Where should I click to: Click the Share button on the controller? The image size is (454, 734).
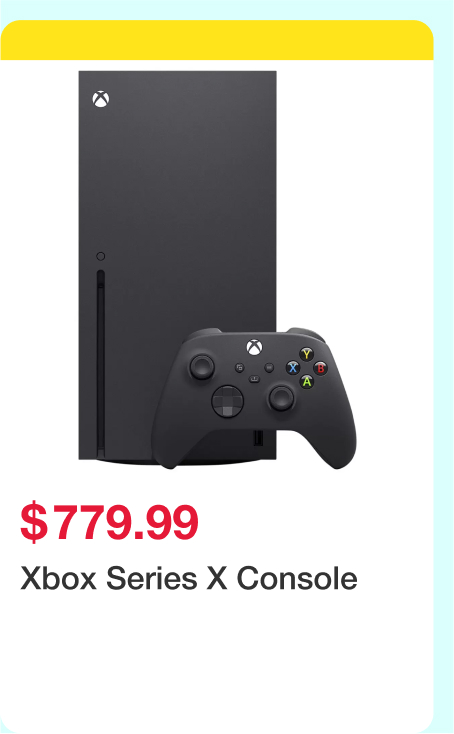pyautogui.click(x=254, y=378)
